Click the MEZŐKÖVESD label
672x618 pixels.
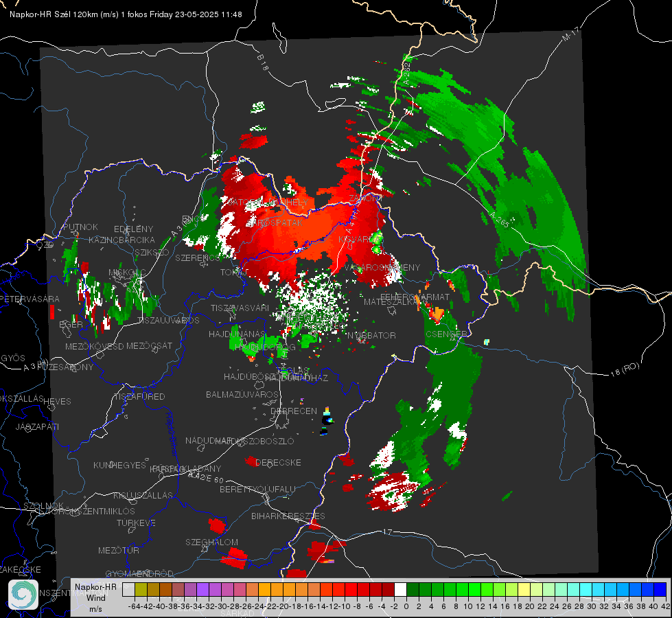tap(95, 346)
